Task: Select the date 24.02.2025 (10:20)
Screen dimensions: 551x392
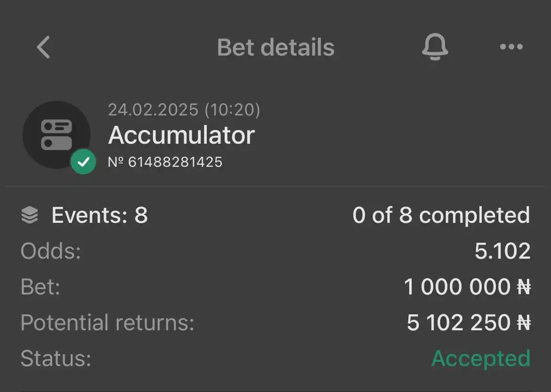Action: point(184,110)
